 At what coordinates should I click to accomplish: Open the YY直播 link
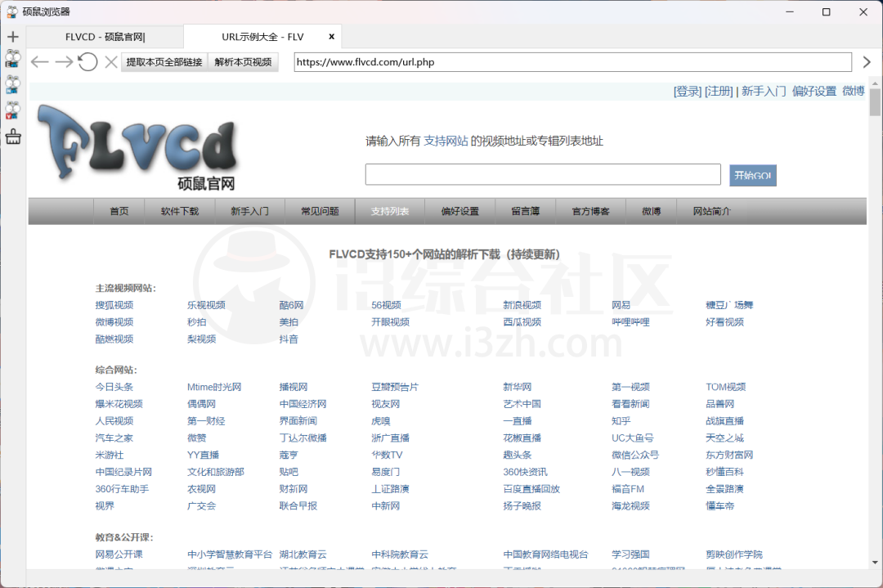(203, 455)
